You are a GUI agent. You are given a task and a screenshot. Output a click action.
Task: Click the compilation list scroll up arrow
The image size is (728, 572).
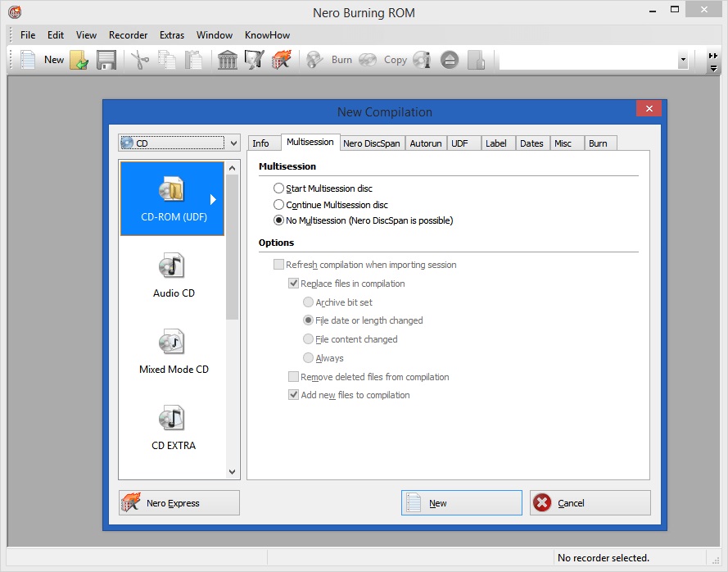[x=233, y=168]
